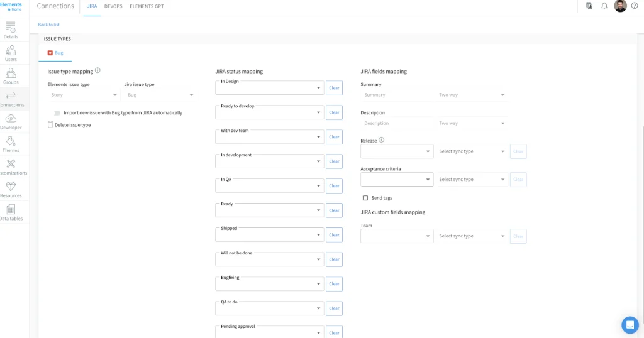The height and width of the screenshot is (338, 644).
Task: Click the Description field input
Action: 397,123
